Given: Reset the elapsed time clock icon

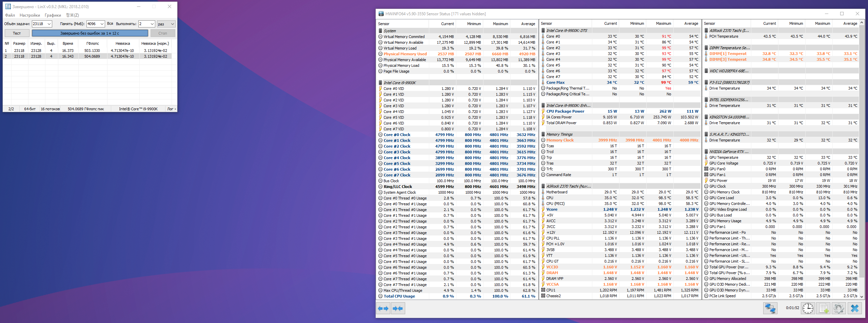Looking at the screenshot, I should click(x=808, y=308).
